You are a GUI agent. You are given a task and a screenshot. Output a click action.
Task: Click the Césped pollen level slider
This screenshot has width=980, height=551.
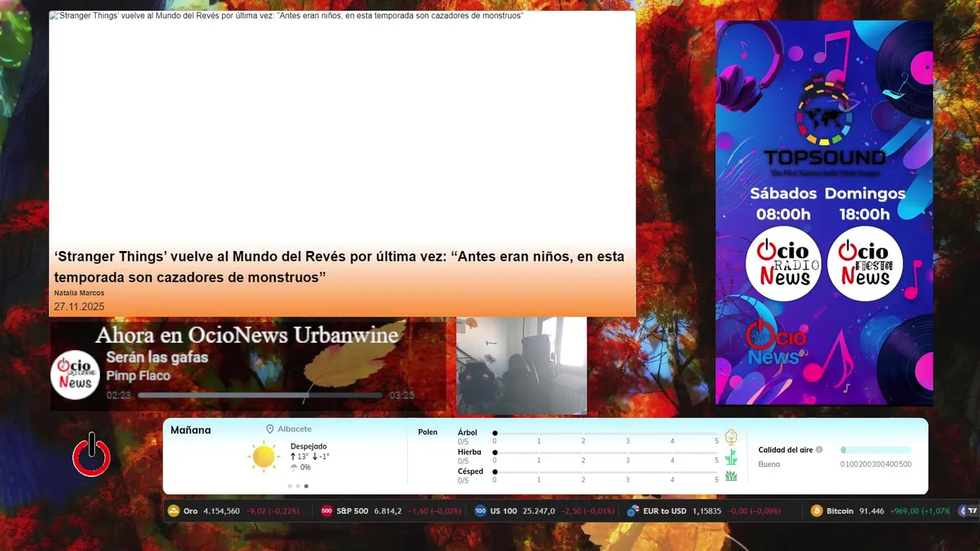[x=606, y=471]
